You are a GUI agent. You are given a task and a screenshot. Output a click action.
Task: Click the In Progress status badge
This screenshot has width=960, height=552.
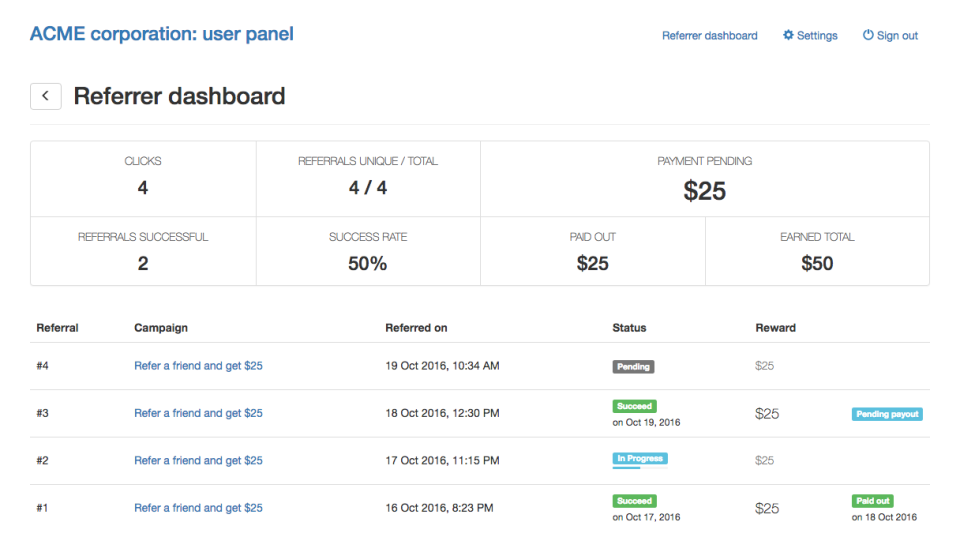[x=639, y=458]
